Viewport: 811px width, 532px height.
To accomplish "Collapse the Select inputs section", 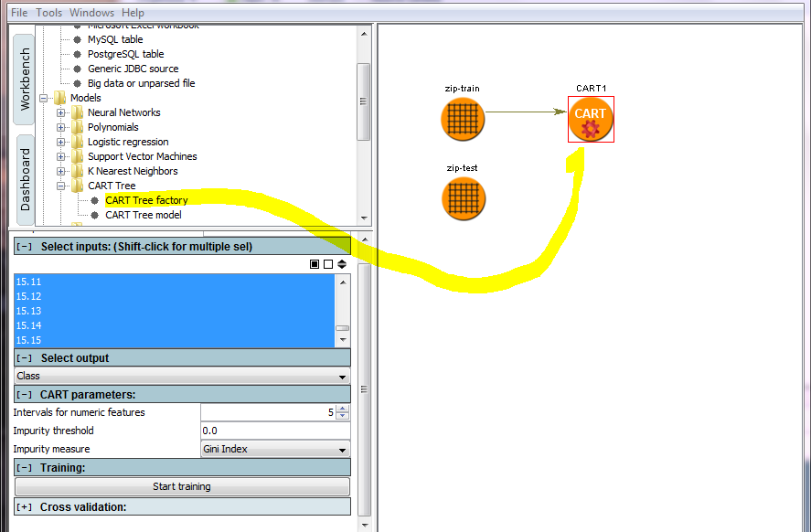I will pyautogui.click(x=25, y=247).
